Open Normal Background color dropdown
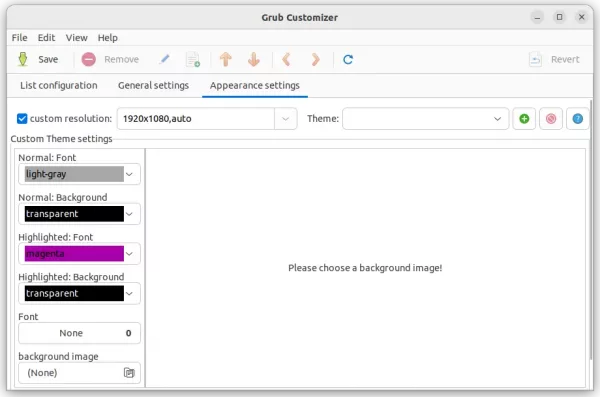Viewport: 600px width, 397px height. click(129, 214)
